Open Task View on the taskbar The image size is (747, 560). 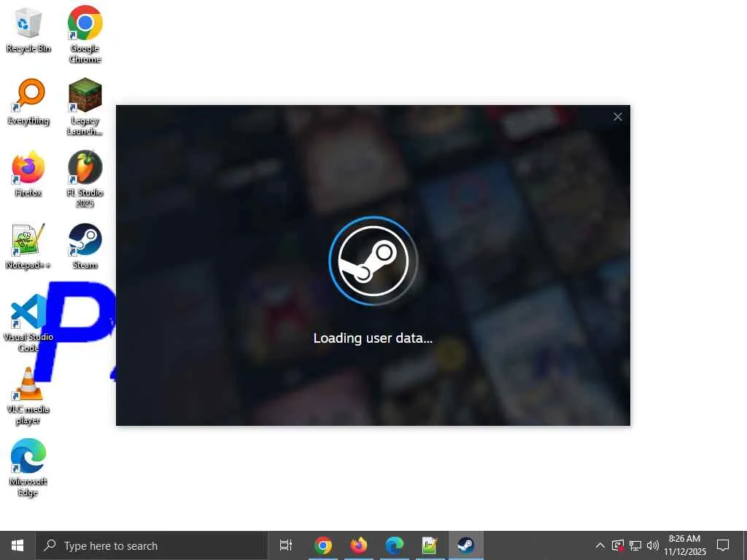[286, 545]
